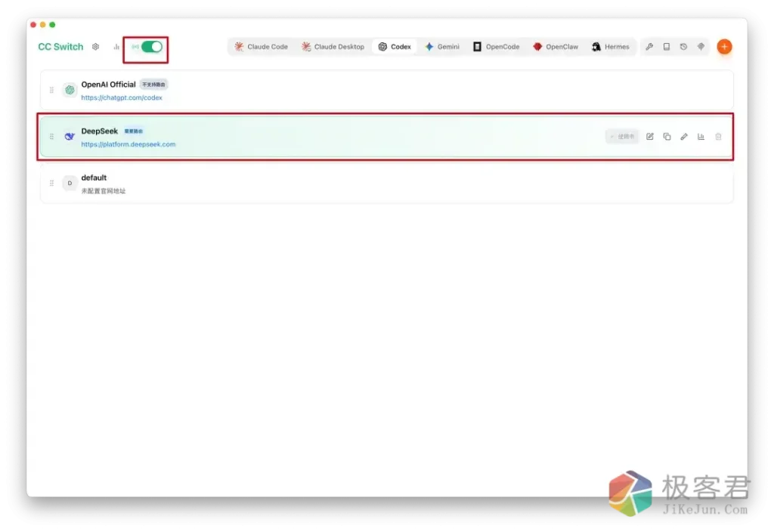The image size is (774, 532).
Task: Click the diamond-shaped icon in top toolbar
Action: pos(701,46)
